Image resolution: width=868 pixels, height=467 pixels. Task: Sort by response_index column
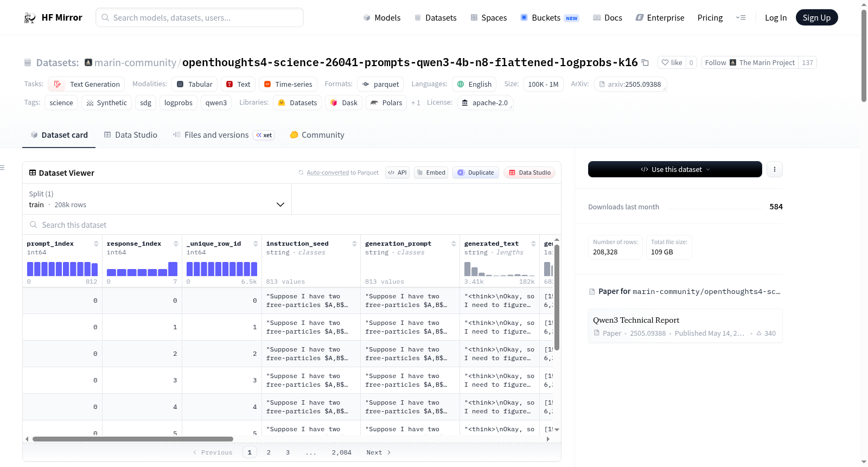[x=176, y=244]
